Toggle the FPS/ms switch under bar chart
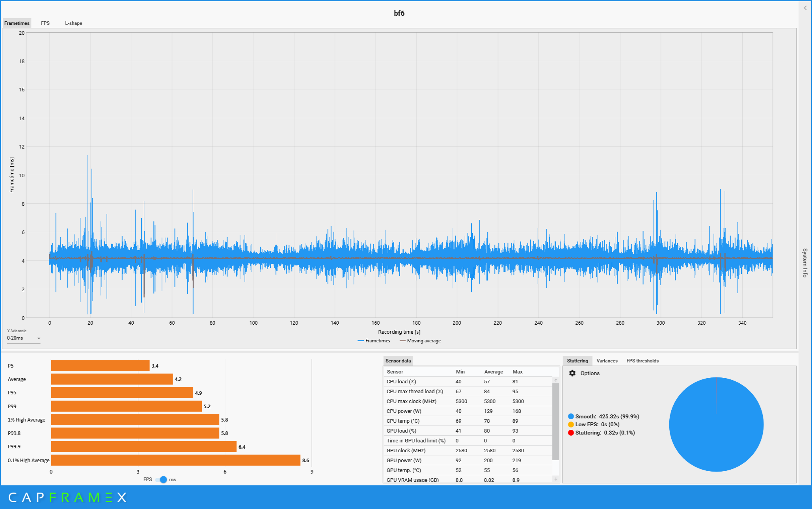This screenshot has width=812, height=509. 161,479
